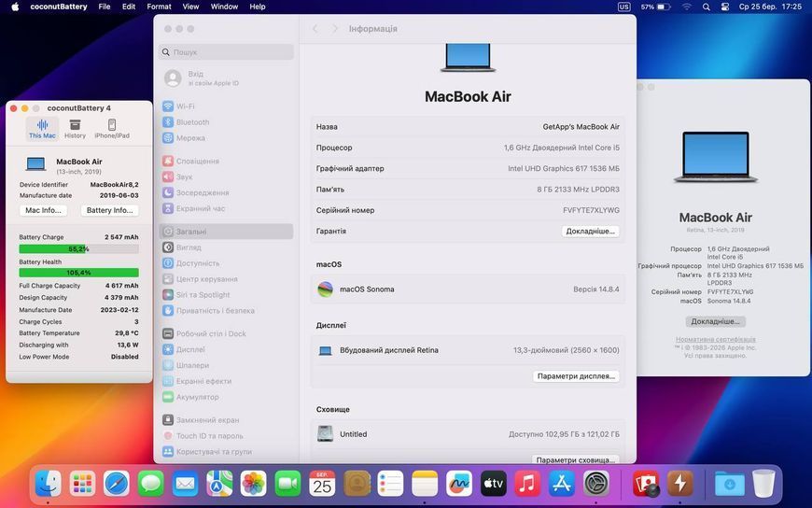812x508 pixels.
Task: Select This Mac tab in coconutBattery
Action: click(42, 129)
